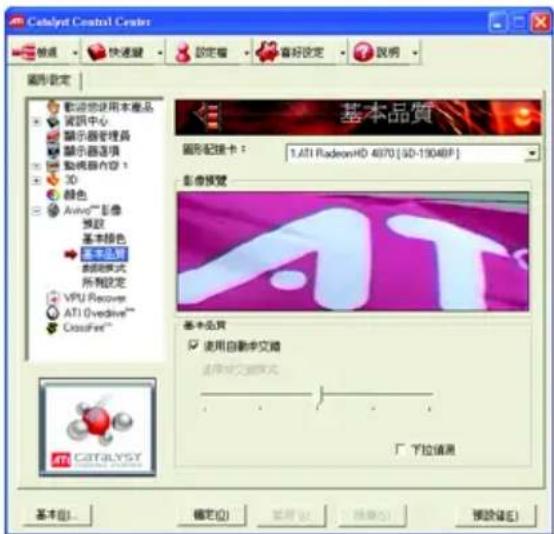This screenshot has width=554, height=534.
Task: Open the Color (顏色) tree entry
Action: (x=75, y=195)
